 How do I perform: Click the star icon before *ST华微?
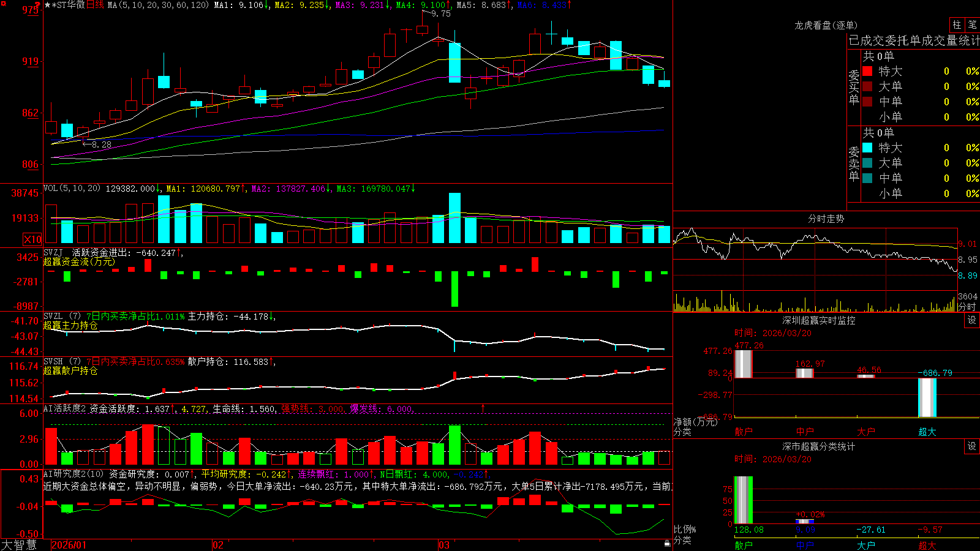pos(48,5)
